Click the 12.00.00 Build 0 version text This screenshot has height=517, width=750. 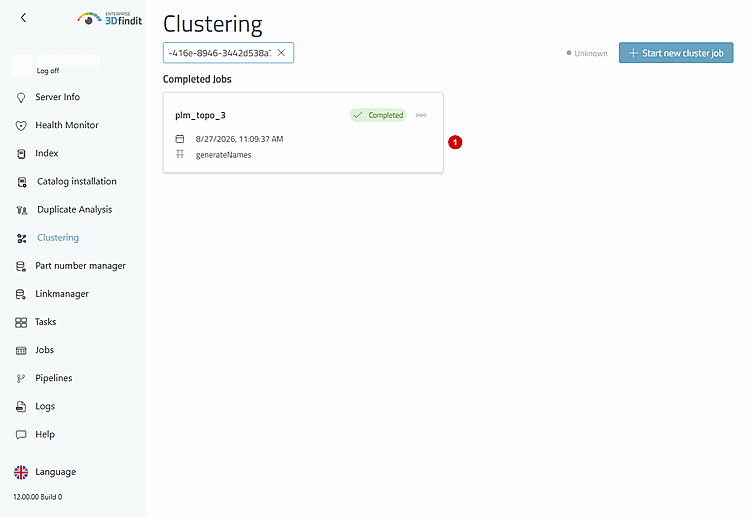[x=38, y=497]
